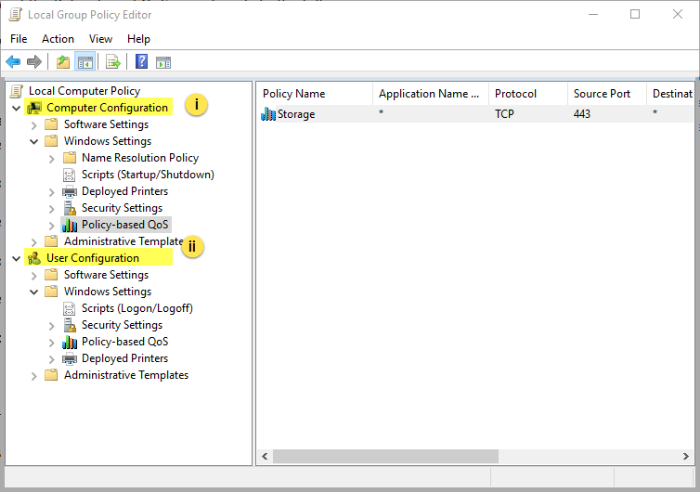Expand Name Resolution Policy node

click(52, 158)
